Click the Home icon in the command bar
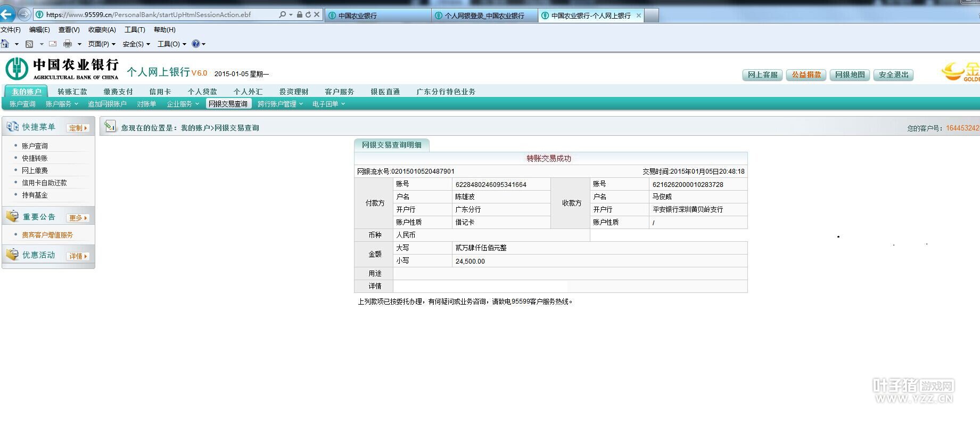Viewport: 980px width, 425px height. (x=5, y=44)
